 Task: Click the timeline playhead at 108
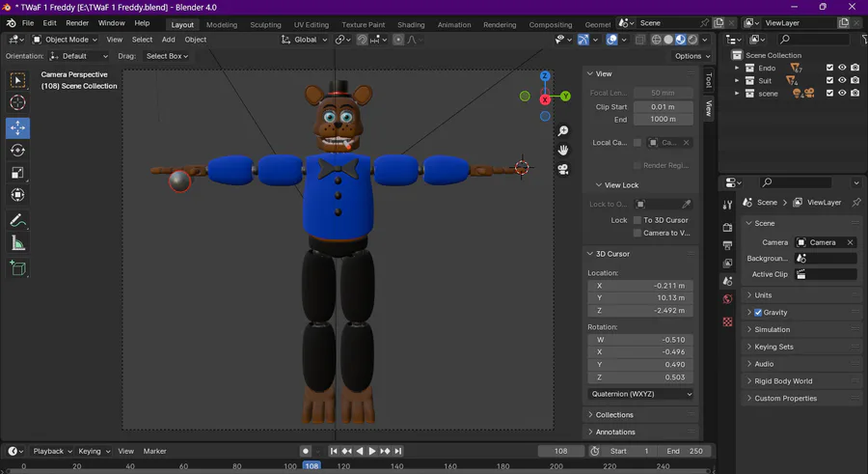tap(312, 466)
